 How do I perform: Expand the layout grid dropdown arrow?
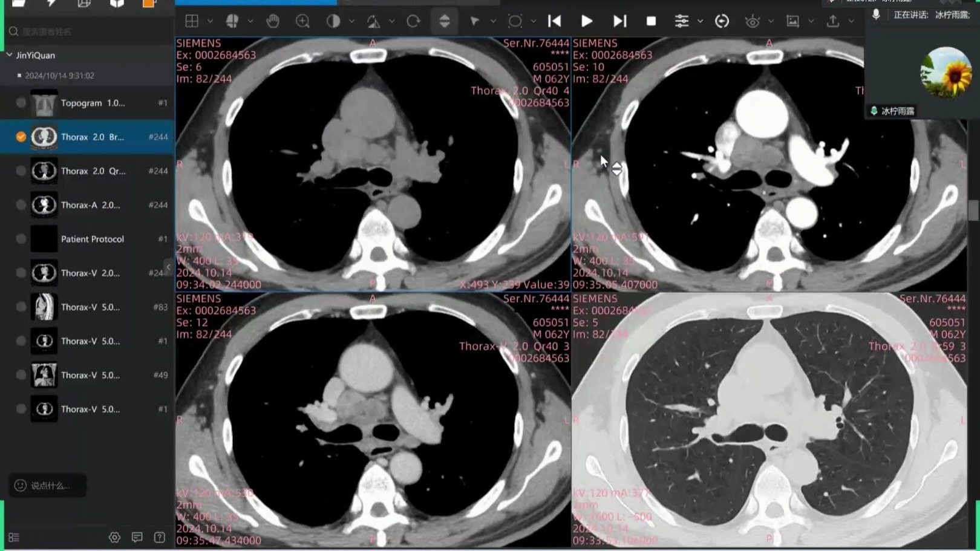(210, 21)
